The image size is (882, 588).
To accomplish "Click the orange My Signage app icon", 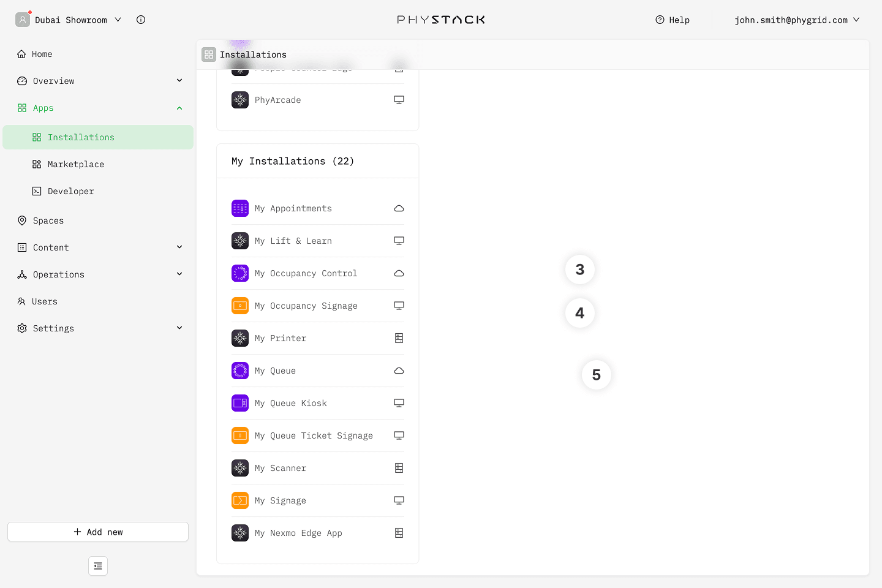I will 240,500.
